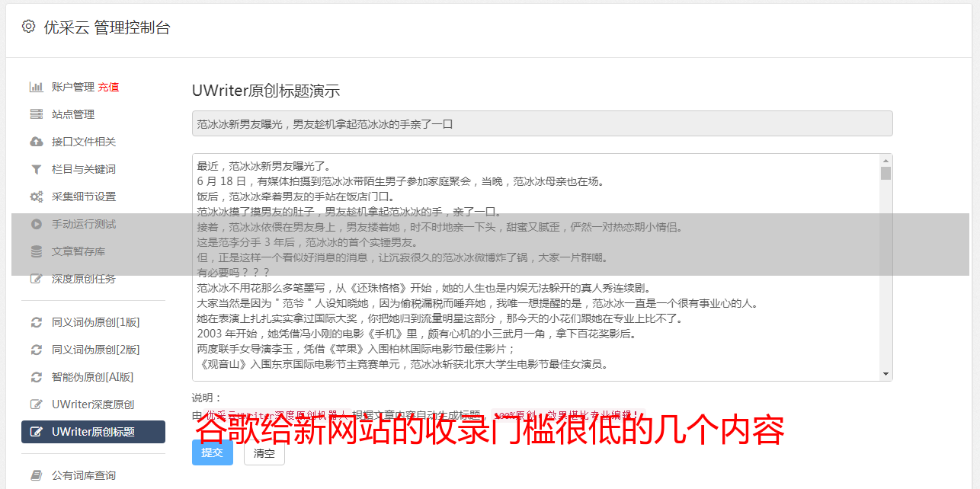Click the cloud upload icon for 接口文件相关
980x489 pixels.
coord(36,142)
